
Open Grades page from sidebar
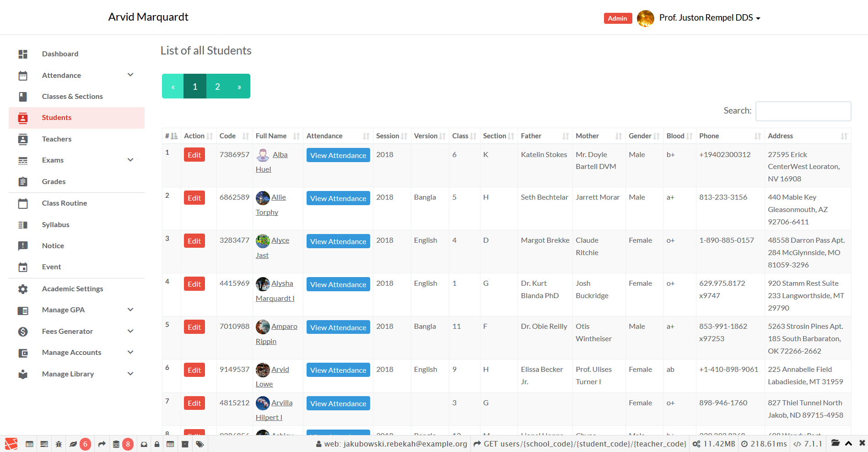[54, 182]
